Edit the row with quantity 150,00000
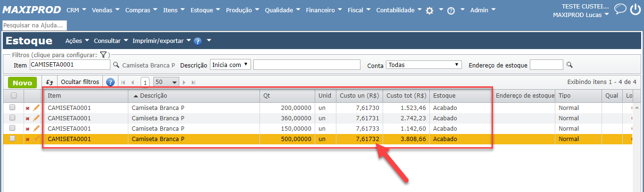The image size is (644, 192). [x=36, y=128]
